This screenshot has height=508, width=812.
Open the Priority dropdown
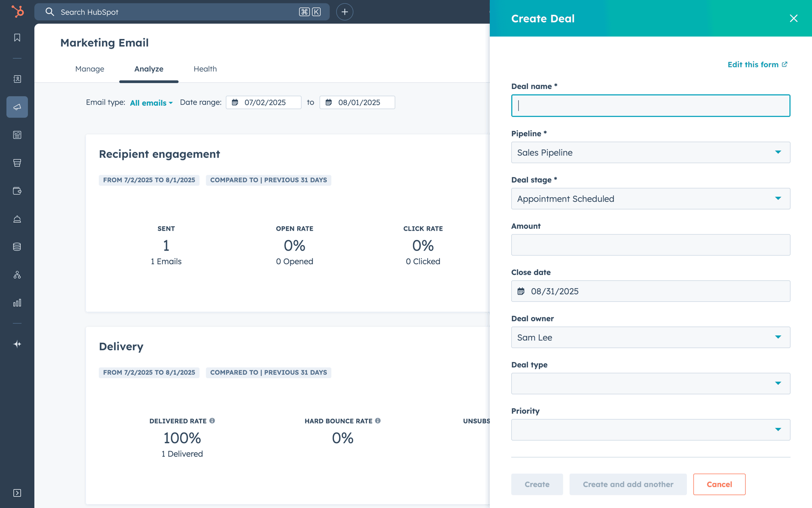coord(650,430)
